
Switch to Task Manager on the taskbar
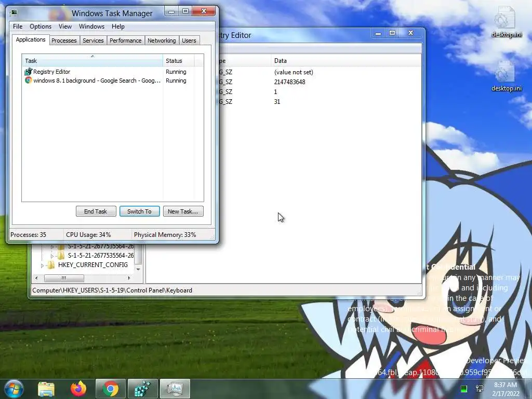point(175,389)
